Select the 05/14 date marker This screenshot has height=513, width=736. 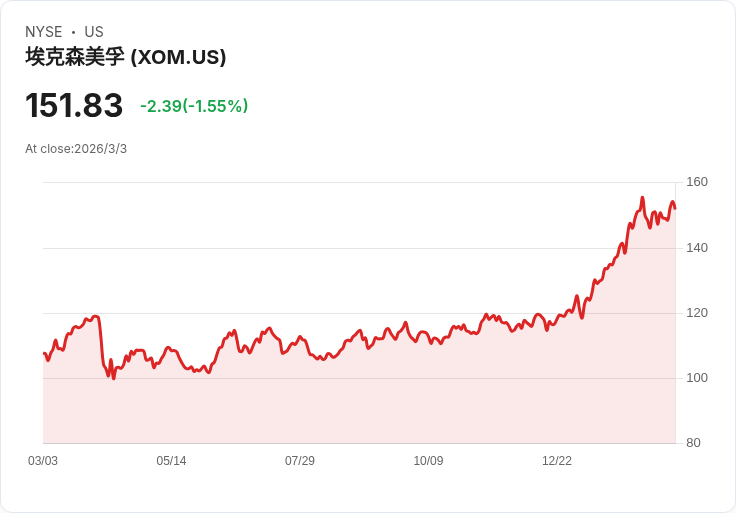(171, 461)
